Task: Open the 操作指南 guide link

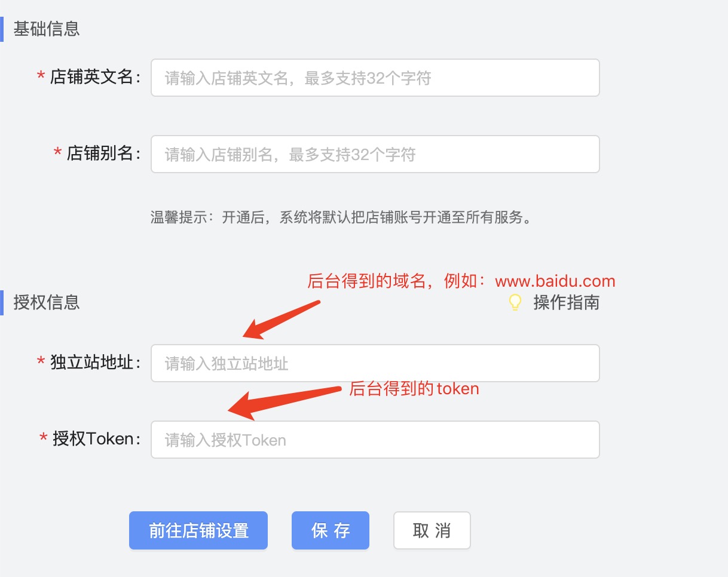Action: click(x=566, y=302)
